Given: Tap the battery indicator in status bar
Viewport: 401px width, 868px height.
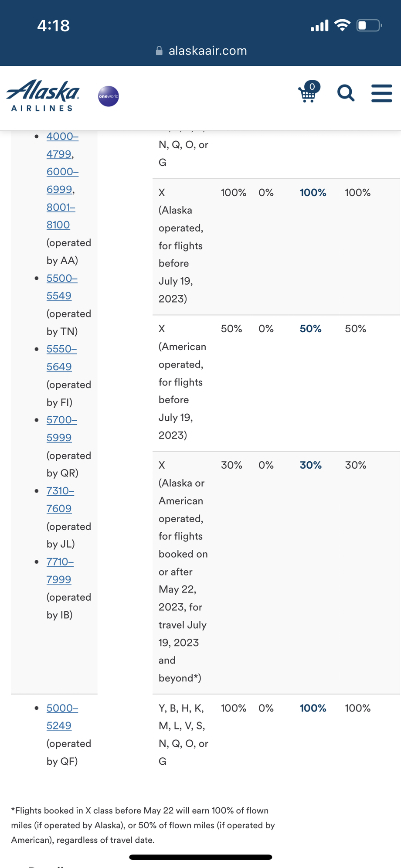Looking at the screenshot, I should (x=369, y=25).
